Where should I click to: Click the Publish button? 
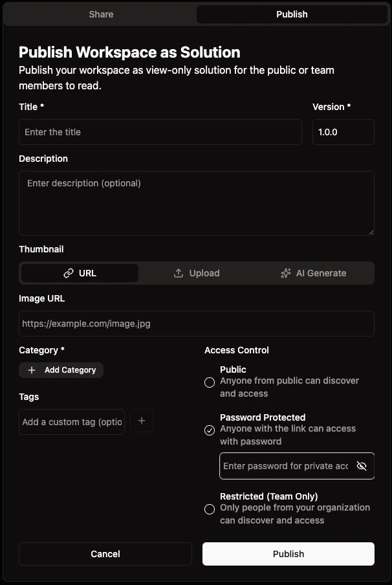[x=288, y=553]
